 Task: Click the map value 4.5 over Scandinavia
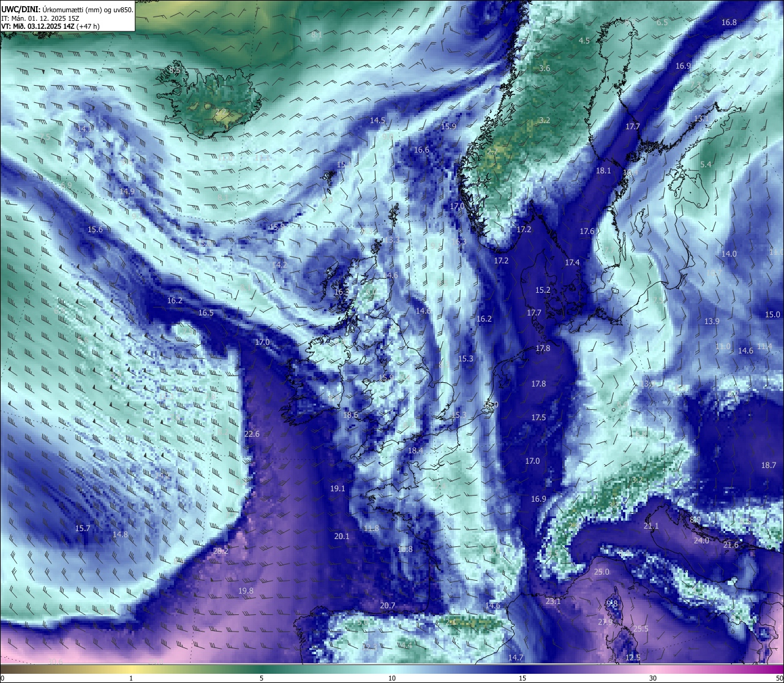(x=584, y=40)
